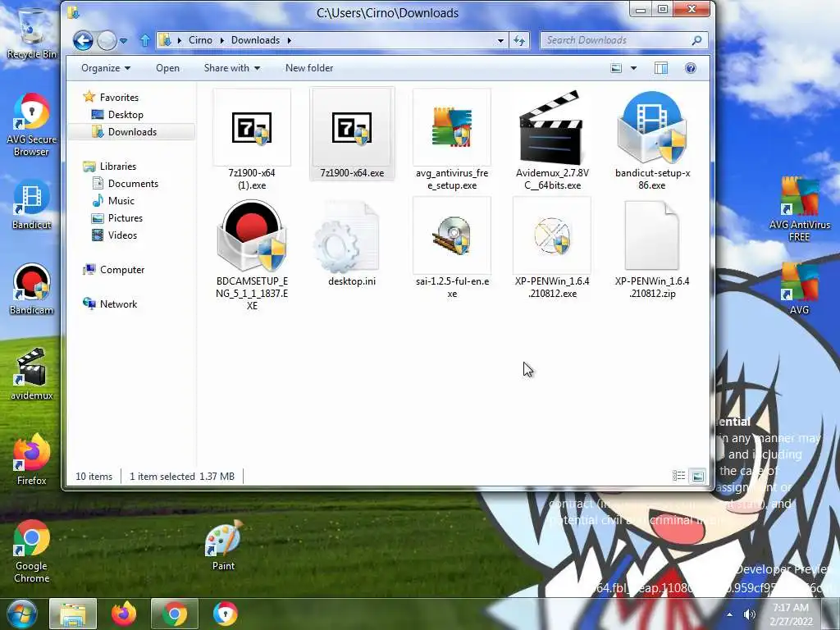
Task: Go up one folder level
Action: [144, 40]
